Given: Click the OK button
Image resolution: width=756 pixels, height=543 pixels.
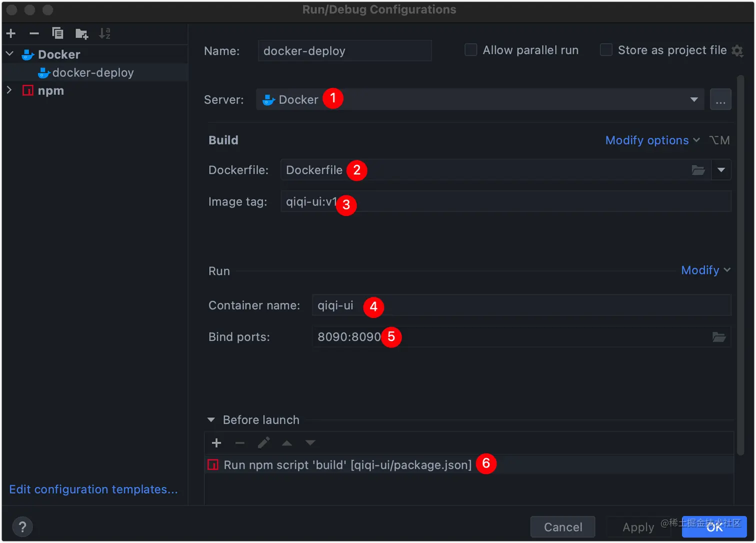Looking at the screenshot, I should [x=714, y=527].
